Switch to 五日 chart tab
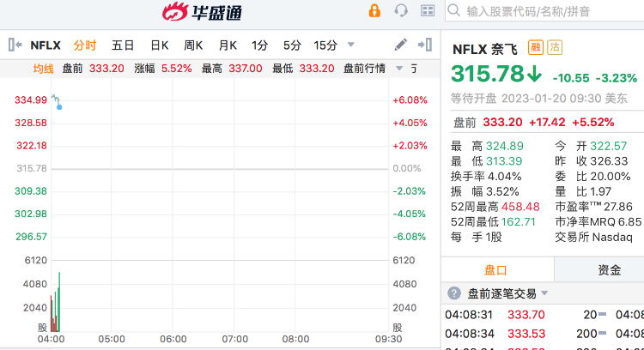 pos(123,45)
